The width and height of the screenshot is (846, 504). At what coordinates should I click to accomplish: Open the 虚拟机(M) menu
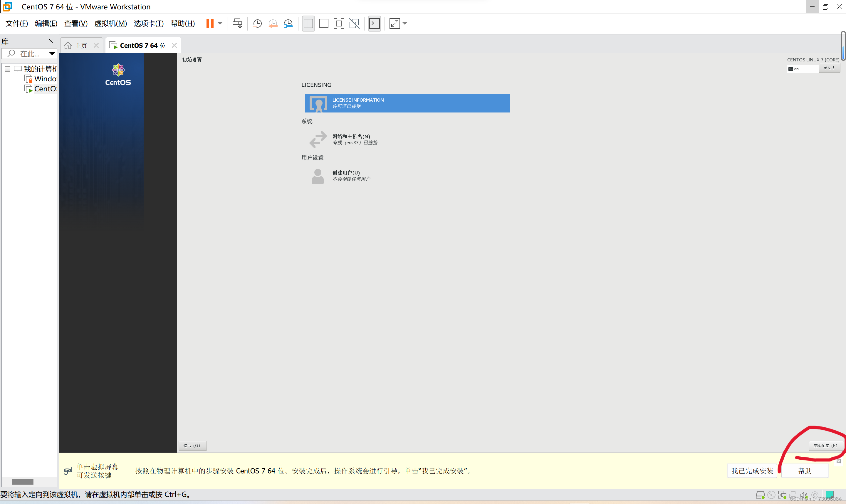pos(110,23)
